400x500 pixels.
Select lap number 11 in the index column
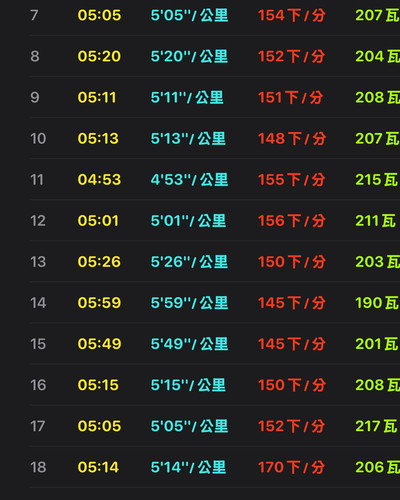click(37, 180)
